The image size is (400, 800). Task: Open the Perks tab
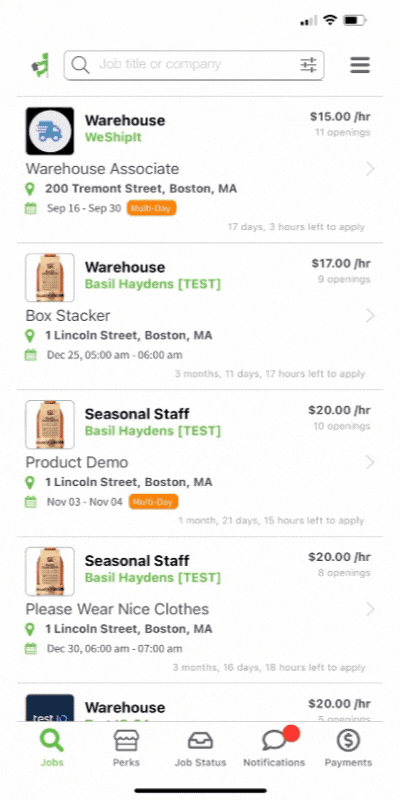click(126, 748)
